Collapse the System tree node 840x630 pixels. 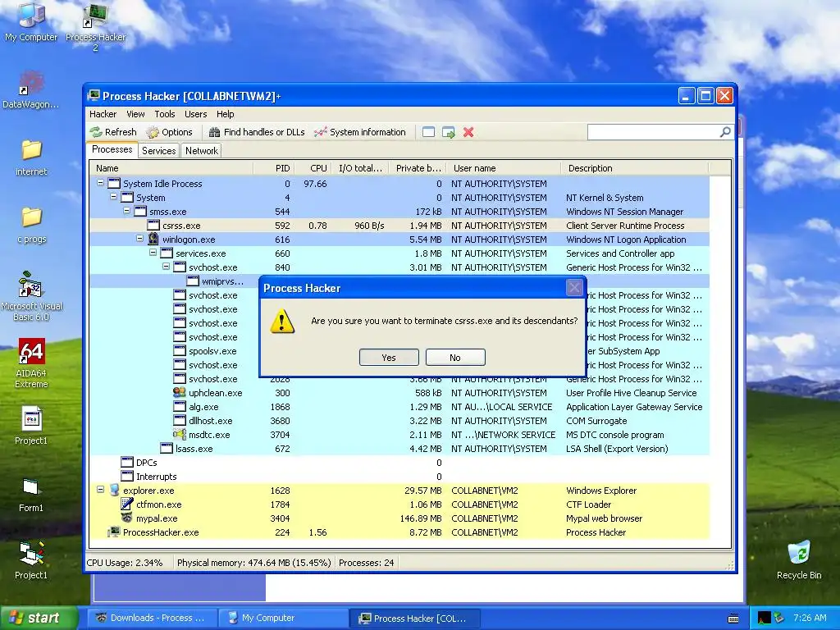coord(113,197)
